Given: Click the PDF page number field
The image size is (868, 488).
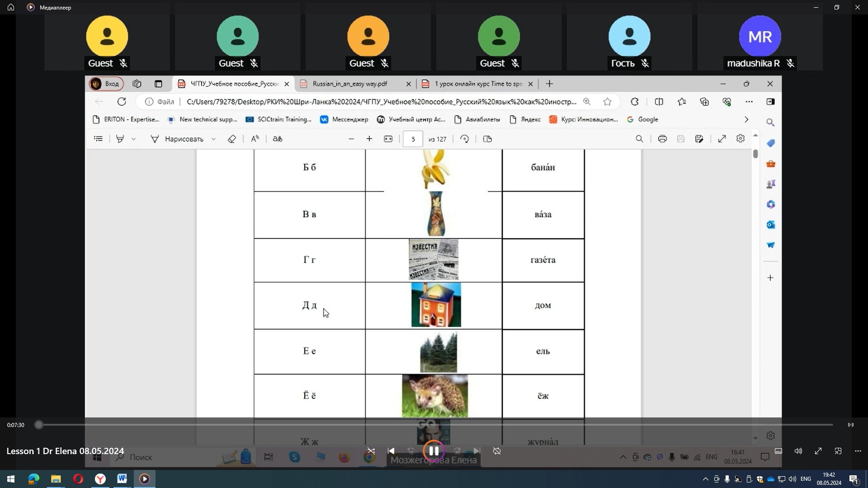Looking at the screenshot, I should click(x=413, y=139).
